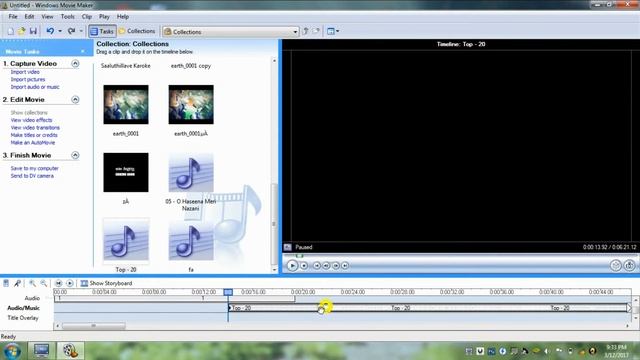Open the Edit menu
Viewport: 640px width, 360px height.
pyautogui.click(x=29, y=17)
